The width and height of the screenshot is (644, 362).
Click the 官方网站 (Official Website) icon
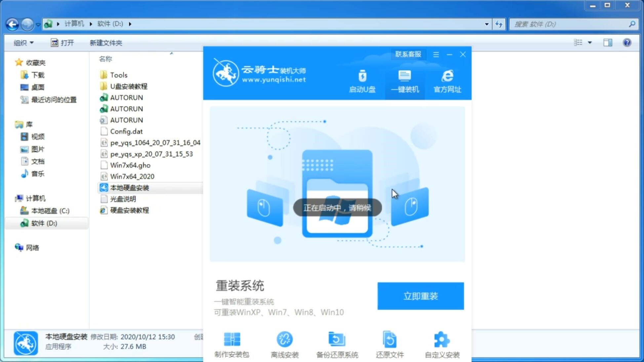coord(446,81)
